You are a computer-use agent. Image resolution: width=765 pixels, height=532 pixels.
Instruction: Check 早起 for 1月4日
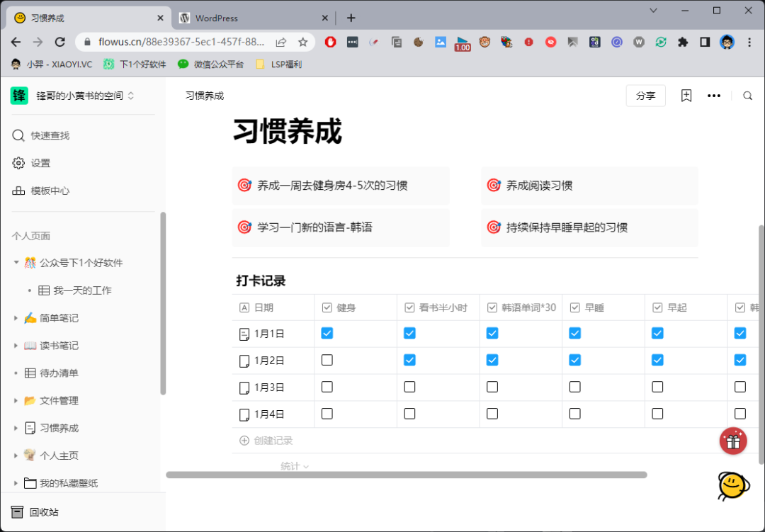pos(657,414)
